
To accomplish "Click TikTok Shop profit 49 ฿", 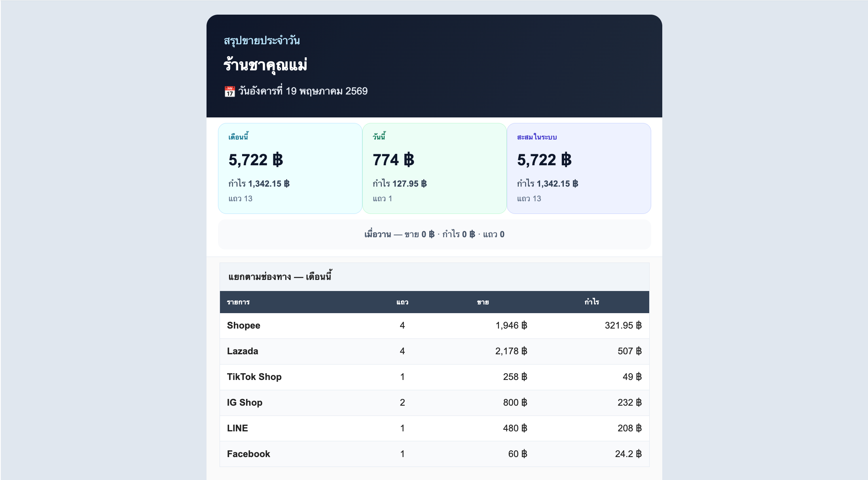I will [x=632, y=377].
